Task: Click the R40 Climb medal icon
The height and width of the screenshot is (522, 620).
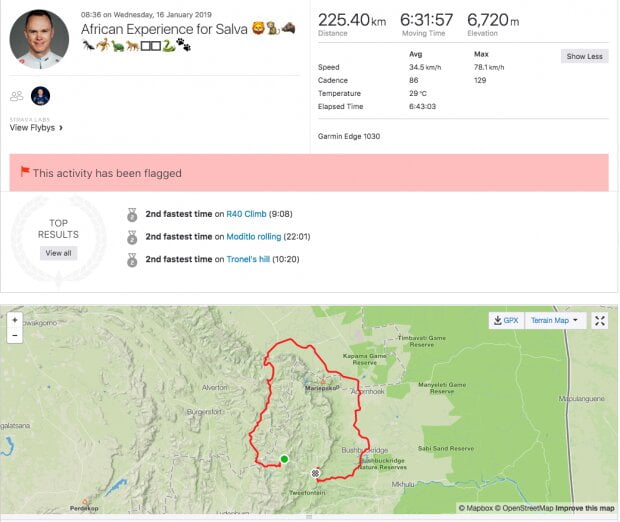Action: 132,215
